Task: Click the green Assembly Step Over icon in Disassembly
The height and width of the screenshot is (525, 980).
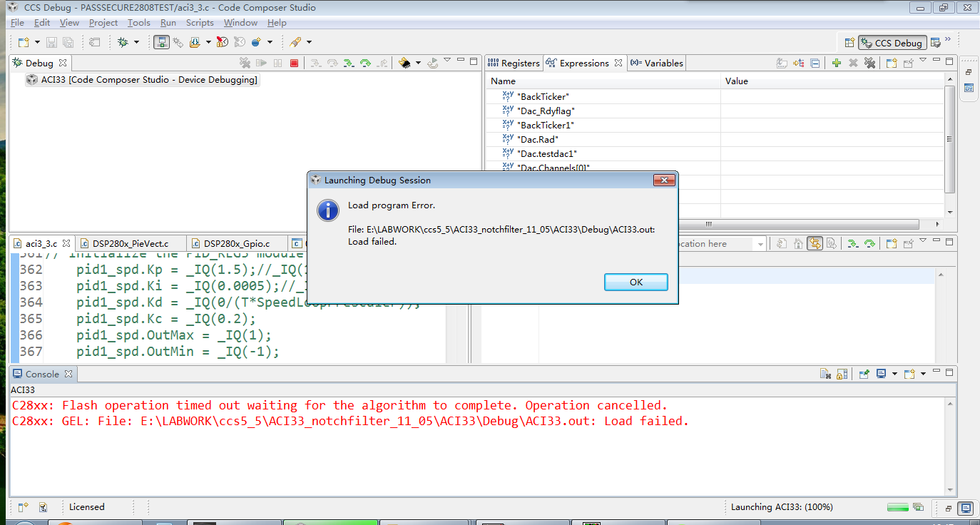Action: click(x=869, y=243)
